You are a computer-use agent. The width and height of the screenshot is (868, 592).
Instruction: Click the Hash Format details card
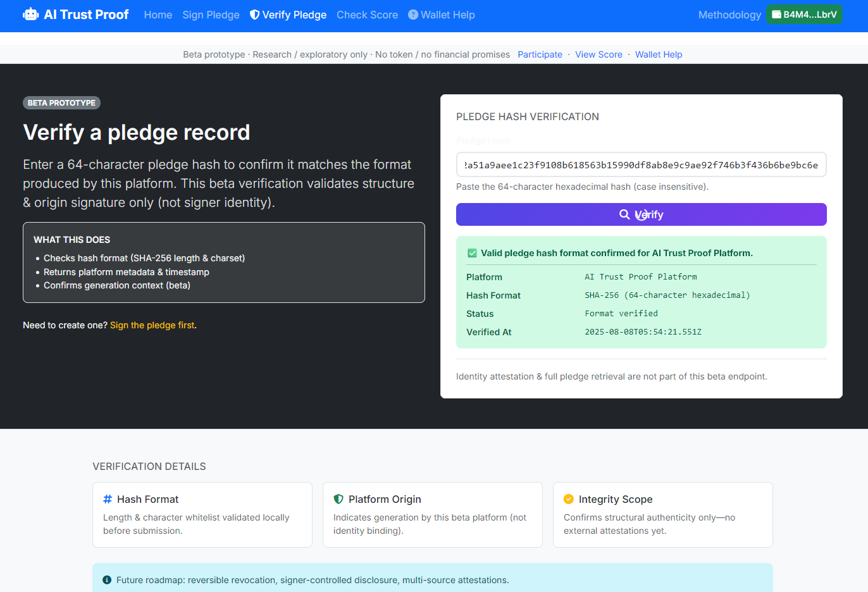click(x=202, y=515)
